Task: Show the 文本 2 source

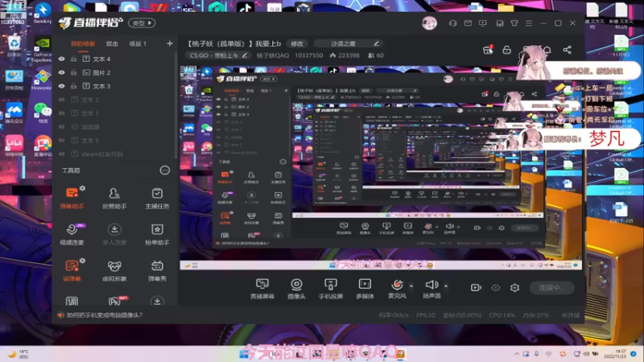Action: [x=62, y=100]
